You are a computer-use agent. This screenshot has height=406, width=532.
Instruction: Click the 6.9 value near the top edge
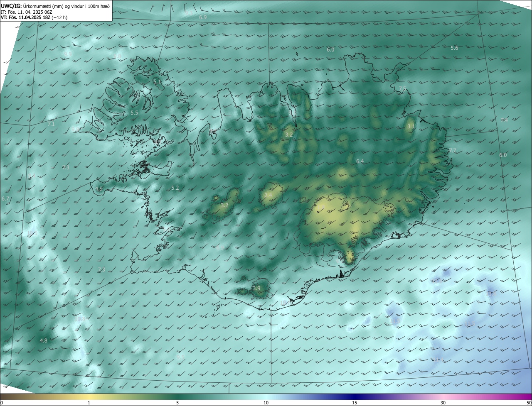(x=203, y=17)
